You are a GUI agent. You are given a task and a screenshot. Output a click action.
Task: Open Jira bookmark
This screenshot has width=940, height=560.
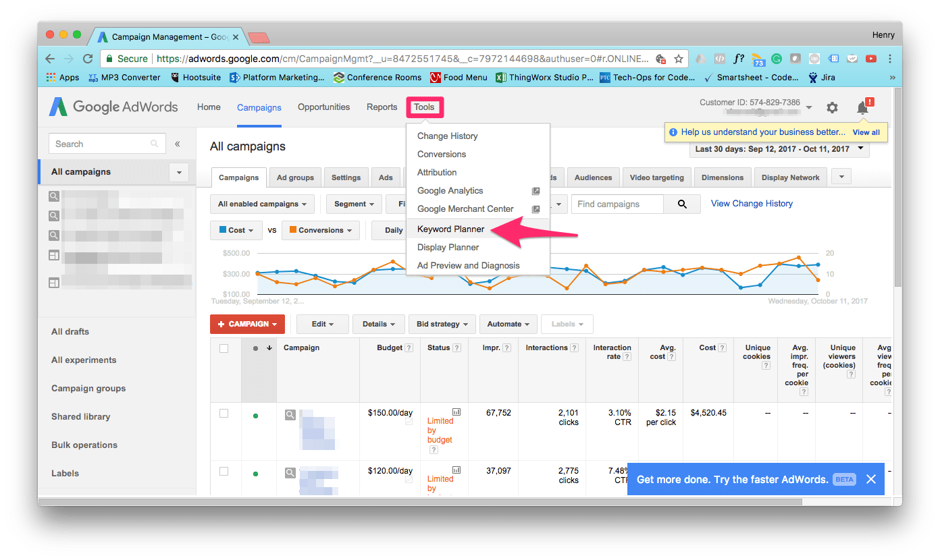click(822, 78)
